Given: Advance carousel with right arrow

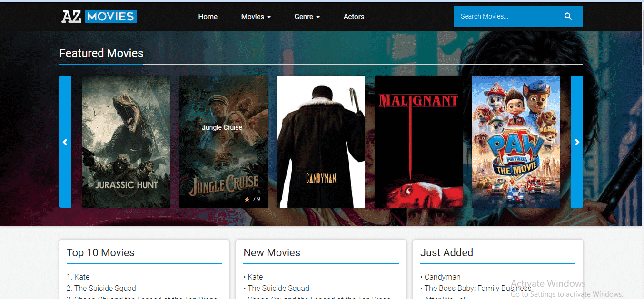Looking at the screenshot, I should click(577, 142).
